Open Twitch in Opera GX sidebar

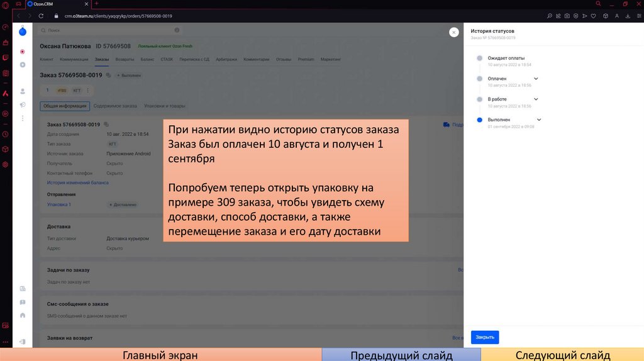(6, 58)
